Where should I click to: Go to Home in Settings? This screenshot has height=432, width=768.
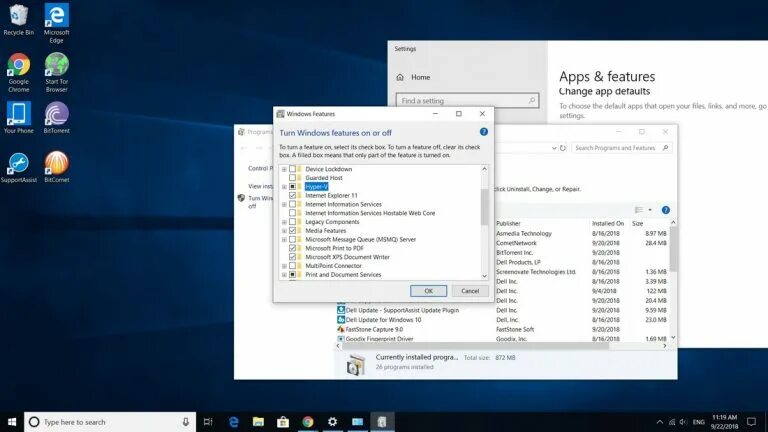[x=420, y=77]
